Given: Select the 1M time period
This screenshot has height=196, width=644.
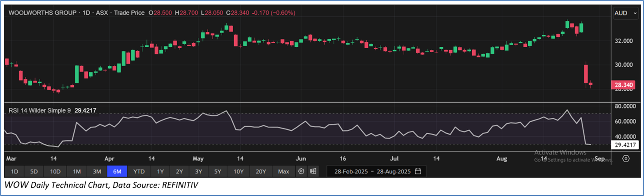Looking at the screenshot, I should [77, 171].
